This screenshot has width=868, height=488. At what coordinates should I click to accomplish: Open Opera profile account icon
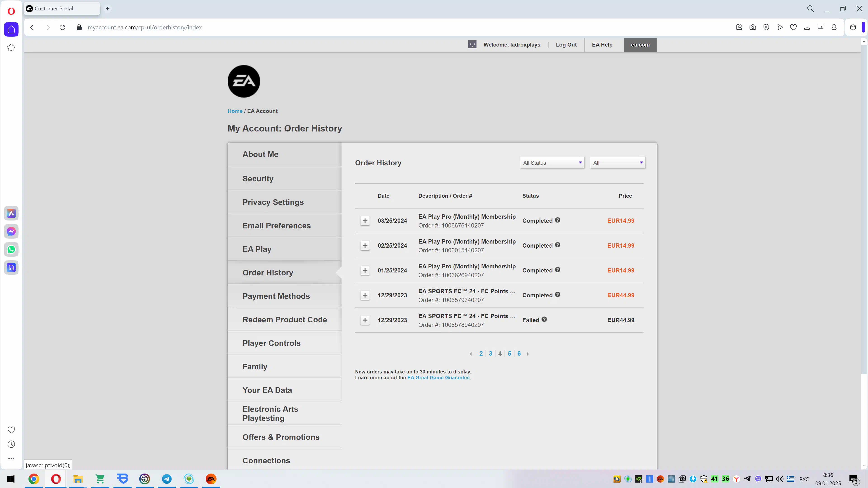pyautogui.click(x=834, y=27)
